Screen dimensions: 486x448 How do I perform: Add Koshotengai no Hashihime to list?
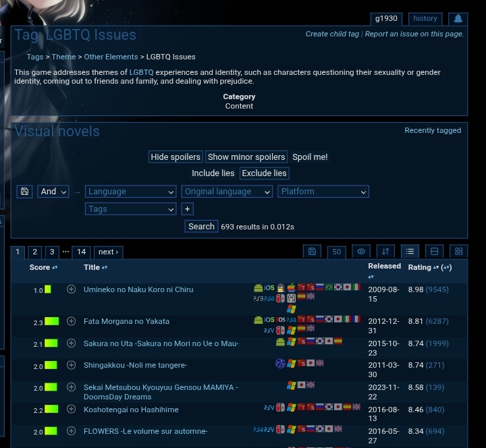pos(71,410)
